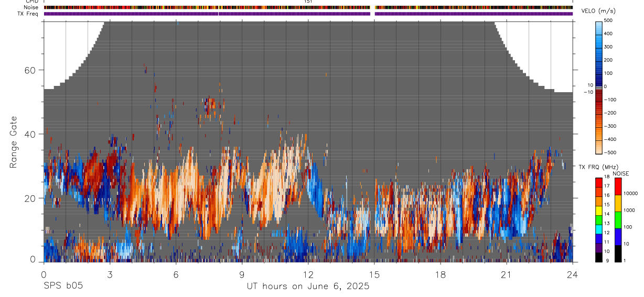The width and height of the screenshot is (644, 297).
Task: Click the multicolored Noise strip above the plot
Action: 308,7
